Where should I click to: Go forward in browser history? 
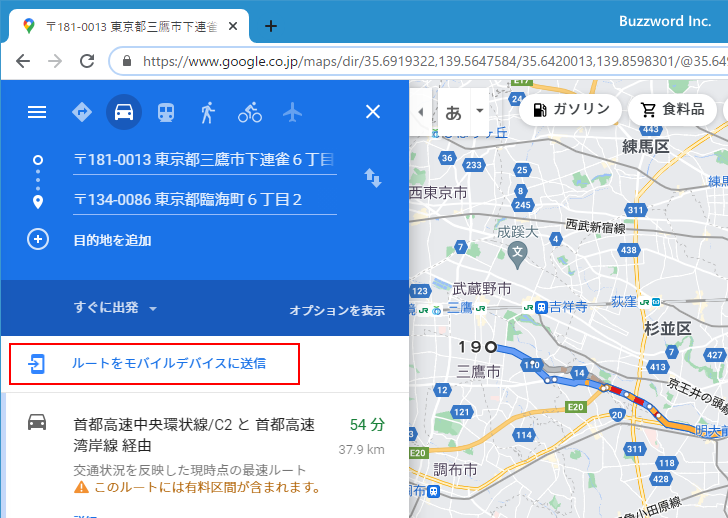coord(55,61)
